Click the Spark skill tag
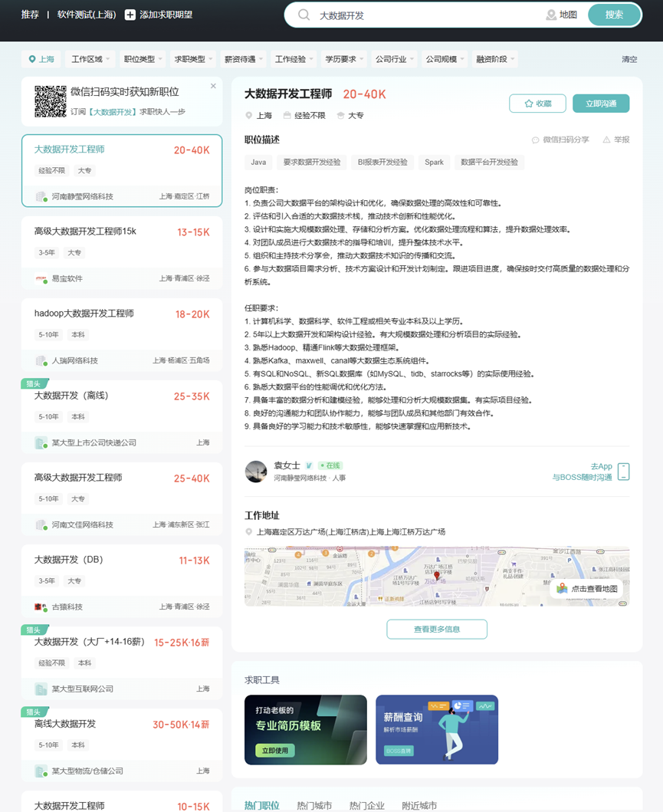Image resolution: width=663 pixels, height=812 pixels. coord(434,162)
